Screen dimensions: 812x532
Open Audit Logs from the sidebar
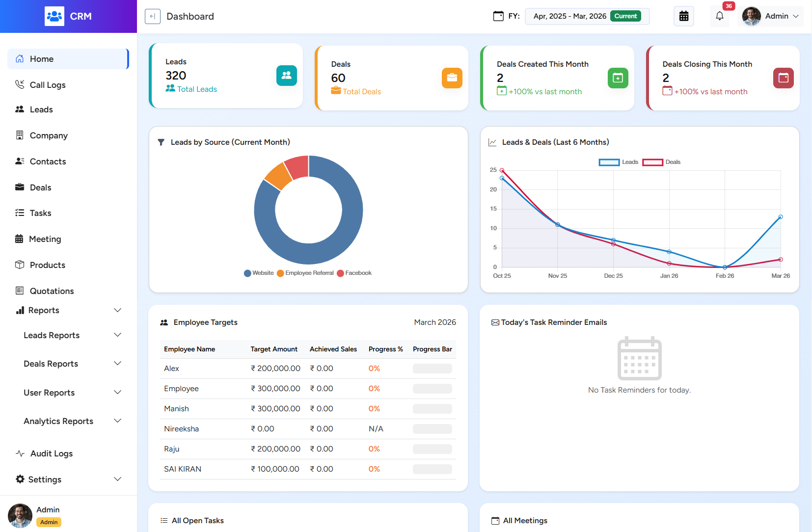point(51,453)
